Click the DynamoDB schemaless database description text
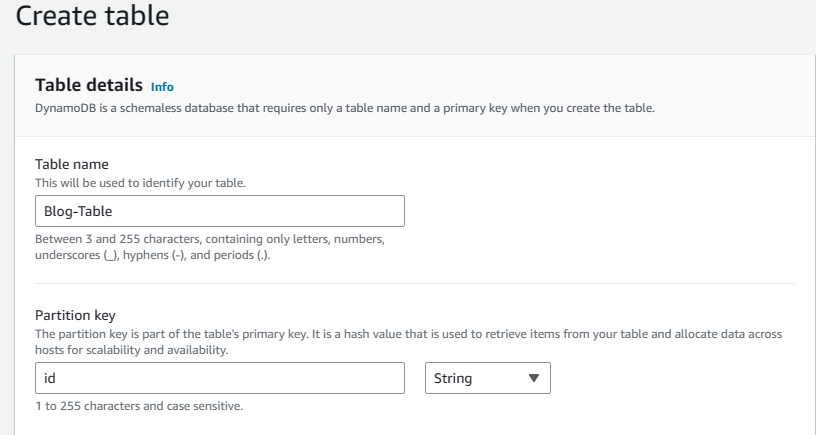 [x=344, y=108]
